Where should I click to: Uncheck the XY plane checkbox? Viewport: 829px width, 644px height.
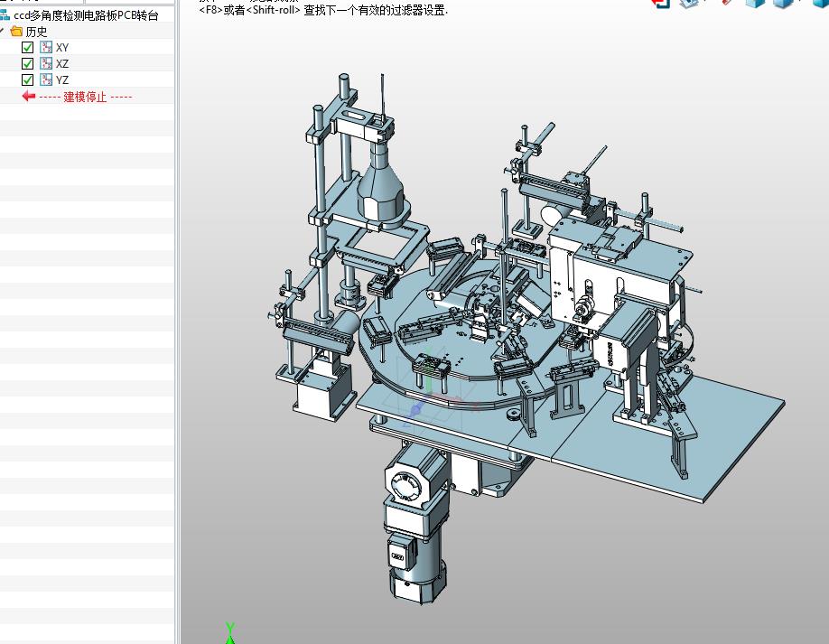27,48
